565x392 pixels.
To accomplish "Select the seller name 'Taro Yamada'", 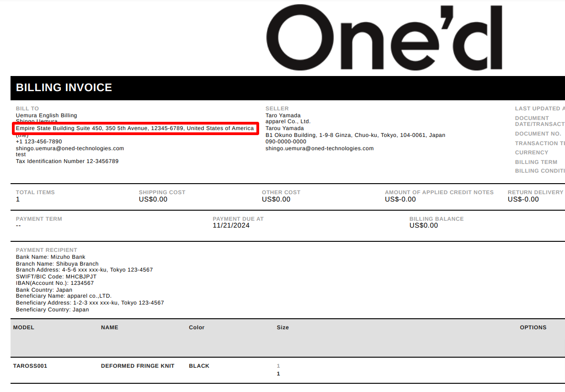I will pyautogui.click(x=283, y=115).
